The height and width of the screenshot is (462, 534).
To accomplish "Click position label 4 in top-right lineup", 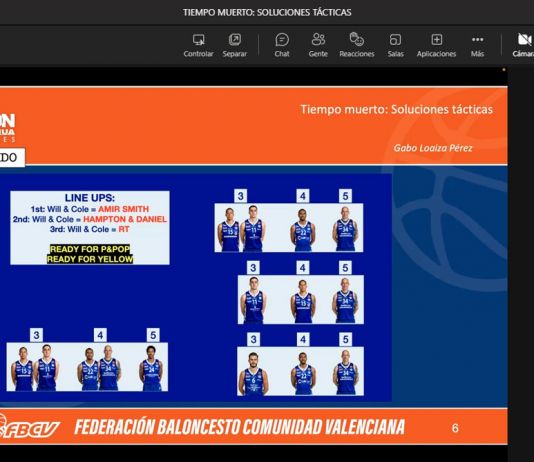I will tap(303, 196).
